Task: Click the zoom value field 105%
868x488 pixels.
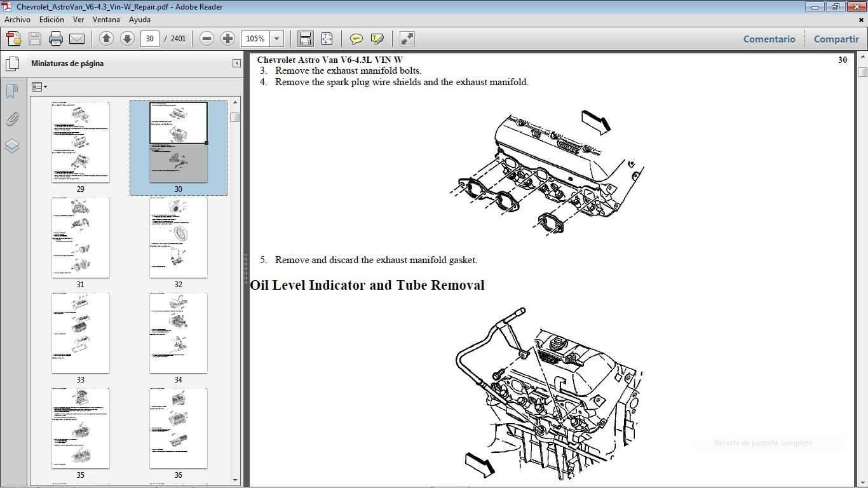Action: tap(255, 39)
